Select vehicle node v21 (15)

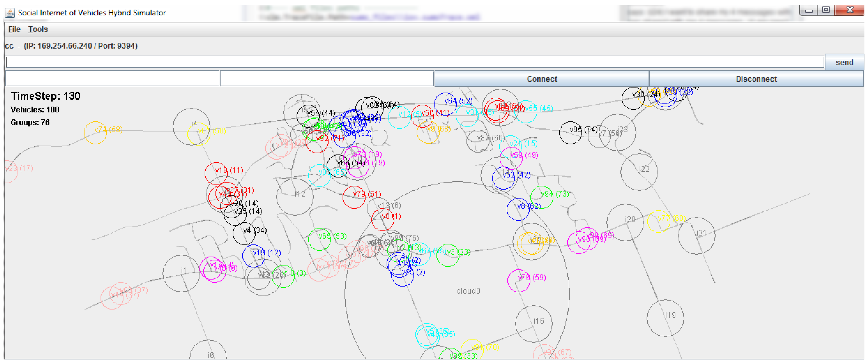[510, 147]
